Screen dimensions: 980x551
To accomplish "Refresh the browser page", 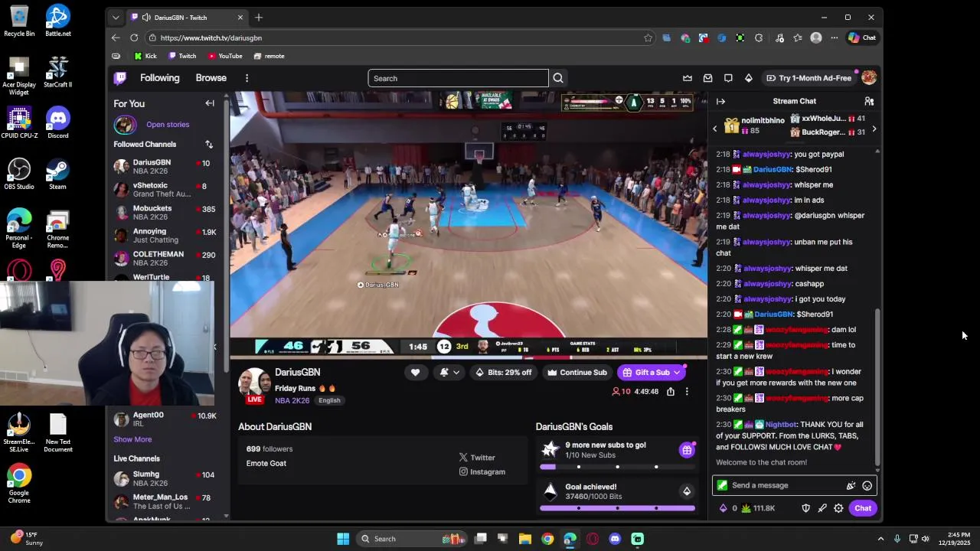I will [134, 37].
